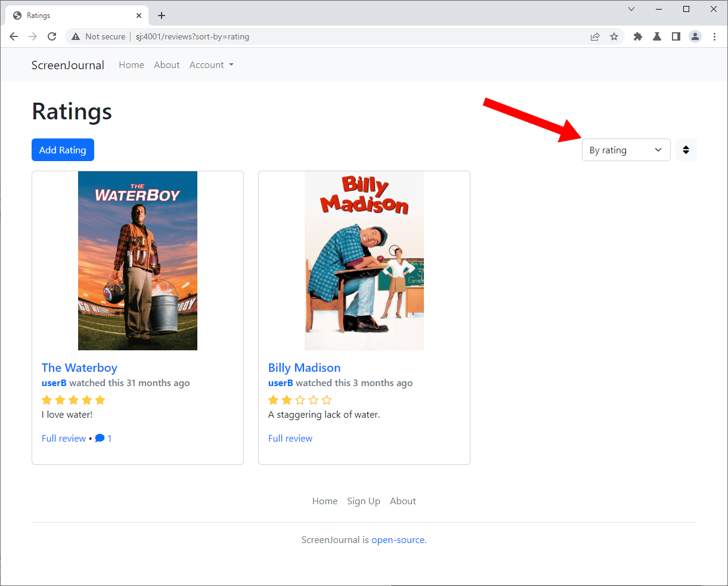Reload the page with the refresh icon
The height and width of the screenshot is (586, 728).
(52, 36)
